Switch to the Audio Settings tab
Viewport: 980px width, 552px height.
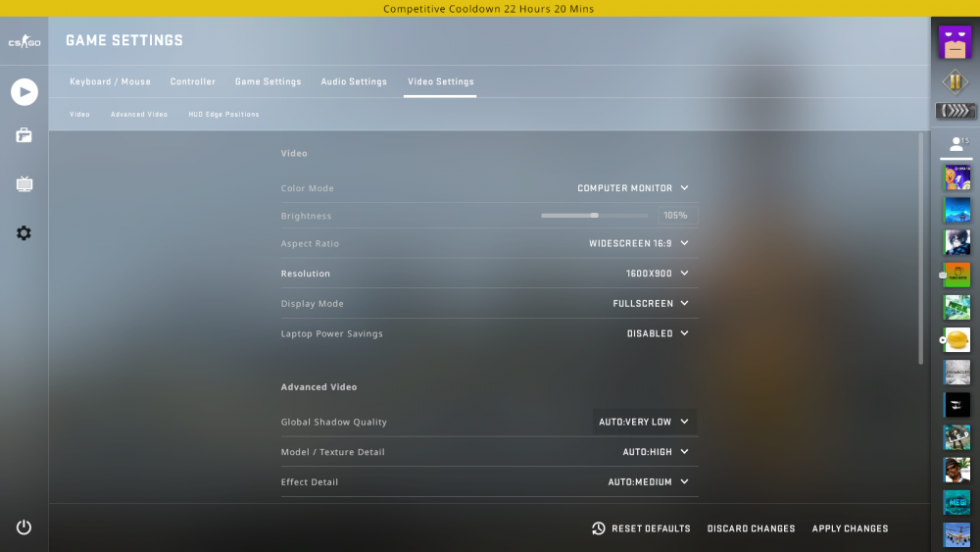coord(354,82)
